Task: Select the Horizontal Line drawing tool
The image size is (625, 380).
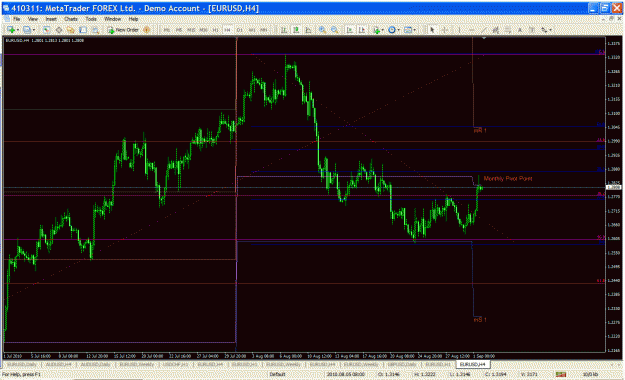Action: click(472, 30)
